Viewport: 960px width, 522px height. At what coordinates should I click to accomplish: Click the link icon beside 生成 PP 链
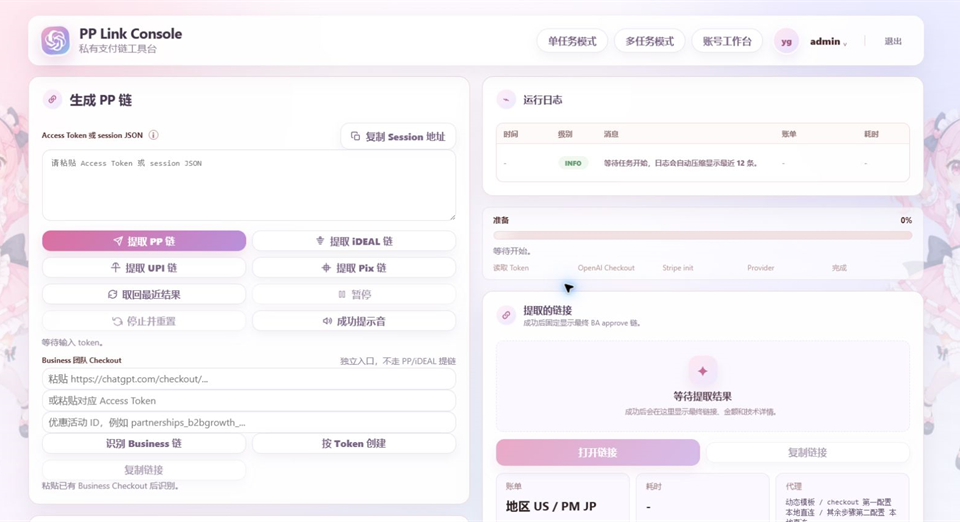tap(53, 99)
